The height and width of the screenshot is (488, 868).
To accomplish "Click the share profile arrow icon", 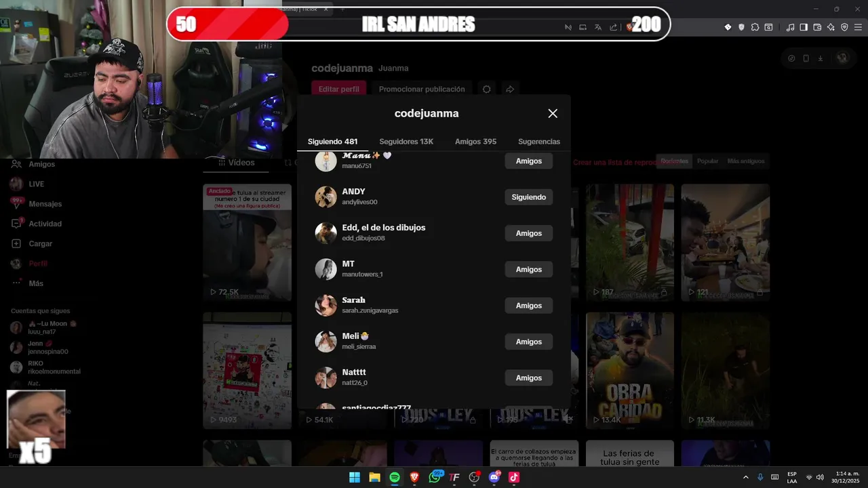I will point(510,89).
